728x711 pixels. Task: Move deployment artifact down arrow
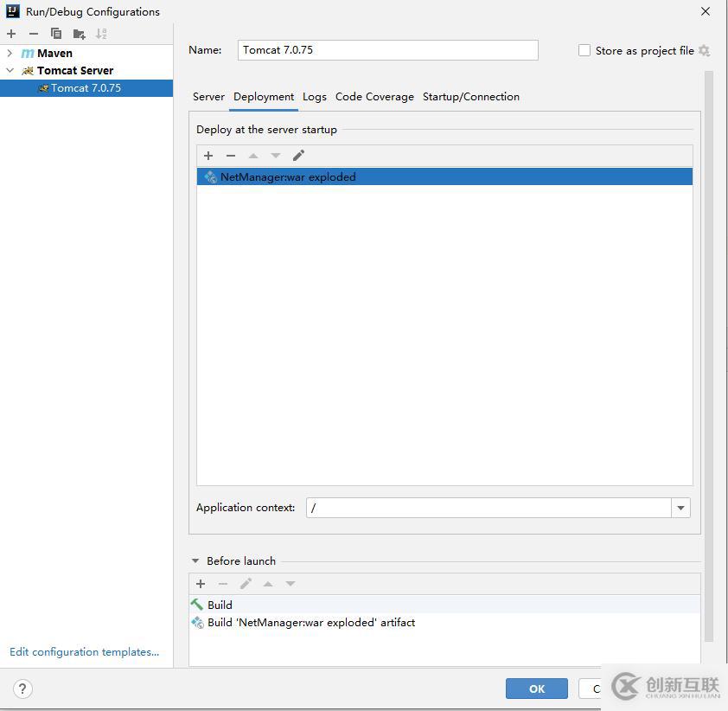(276, 156)
